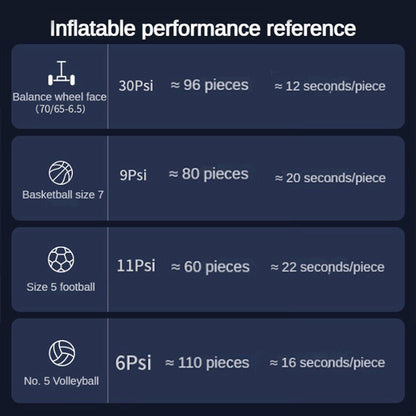Click the football soccer ball icon
This screenshot has height=416, width=416.
(x=61, y=259)
